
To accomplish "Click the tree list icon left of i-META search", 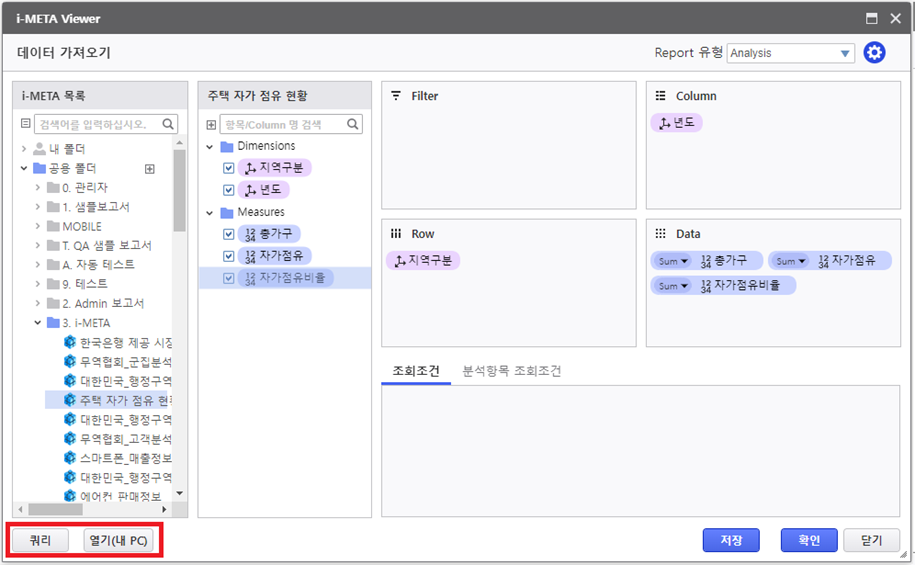I will coord(26,125).
